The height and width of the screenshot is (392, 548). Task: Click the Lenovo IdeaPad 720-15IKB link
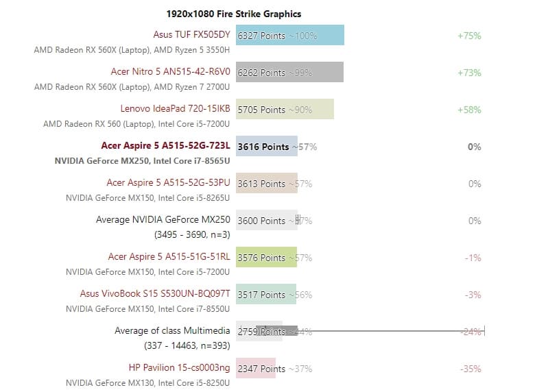click(x=175, y=108)
